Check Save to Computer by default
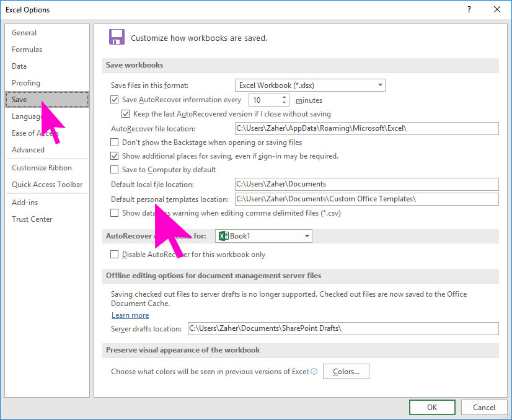 click(x=114, y=170)
